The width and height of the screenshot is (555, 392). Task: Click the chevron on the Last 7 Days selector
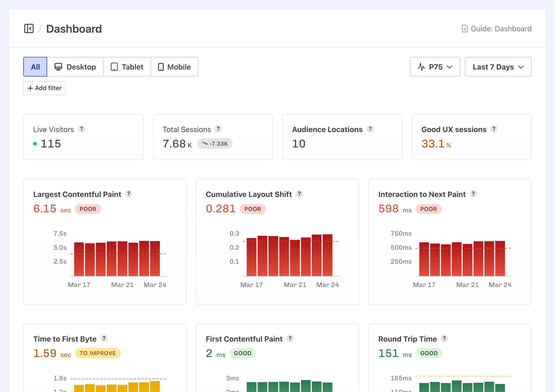tap(521, 67)
